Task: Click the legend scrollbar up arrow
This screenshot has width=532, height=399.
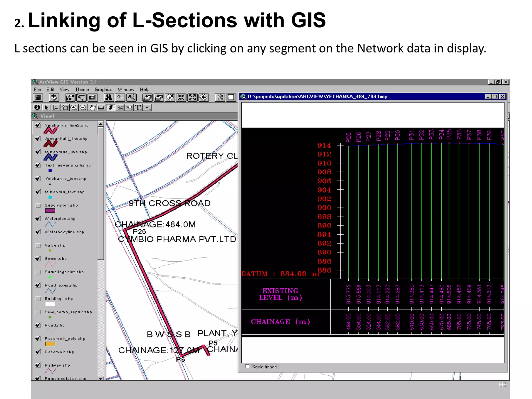Action: point(101,124)
